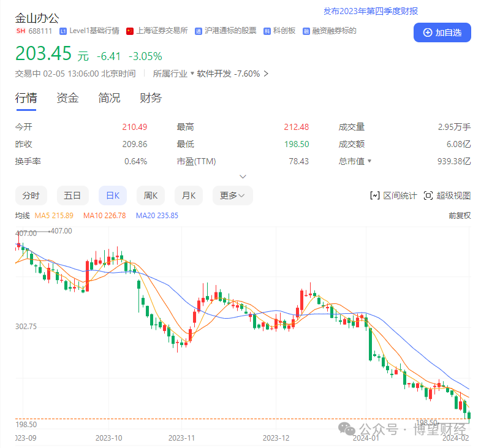481x448 pixels.
Task: Click the MA5 215.89 indicator
Action: [x=54, y=216]
